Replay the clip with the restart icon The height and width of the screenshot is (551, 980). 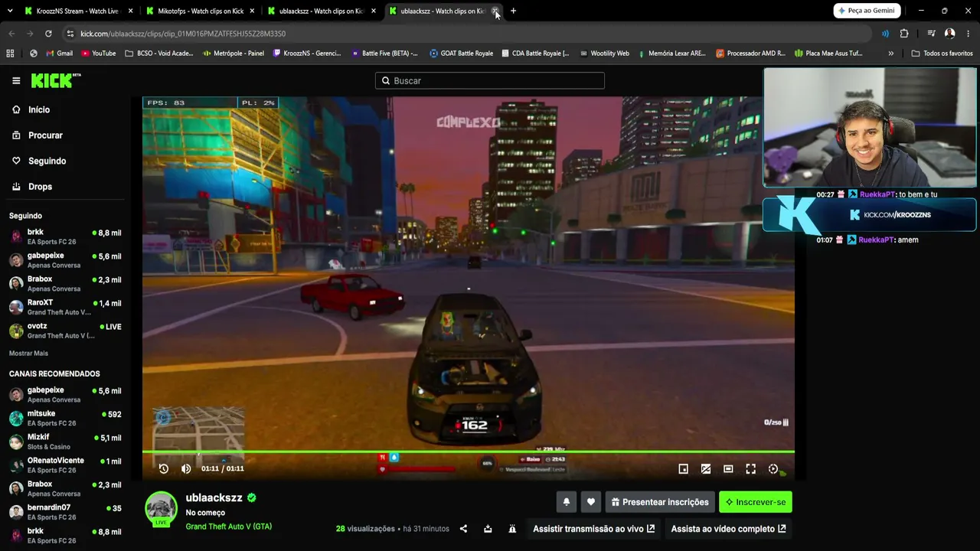coord(164,468)
